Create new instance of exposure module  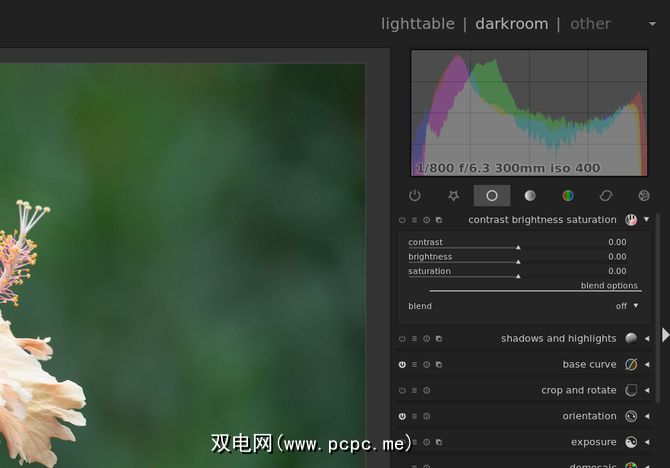tap(439, 442)
